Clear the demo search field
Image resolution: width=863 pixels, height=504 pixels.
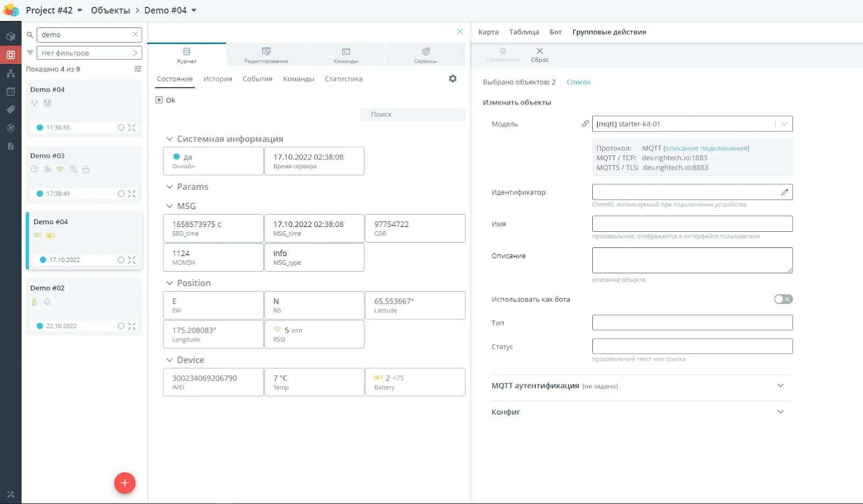pos(135,34)
